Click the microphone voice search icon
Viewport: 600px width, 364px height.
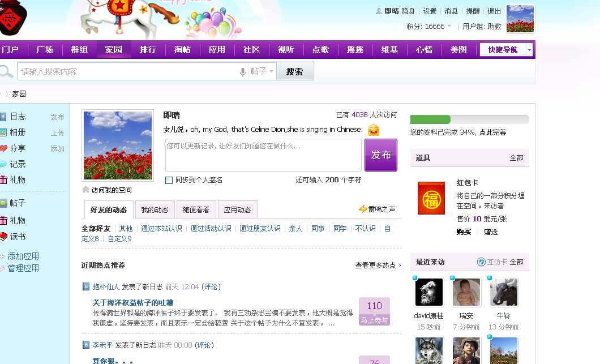pyautogui.click(x=243, y=72)
